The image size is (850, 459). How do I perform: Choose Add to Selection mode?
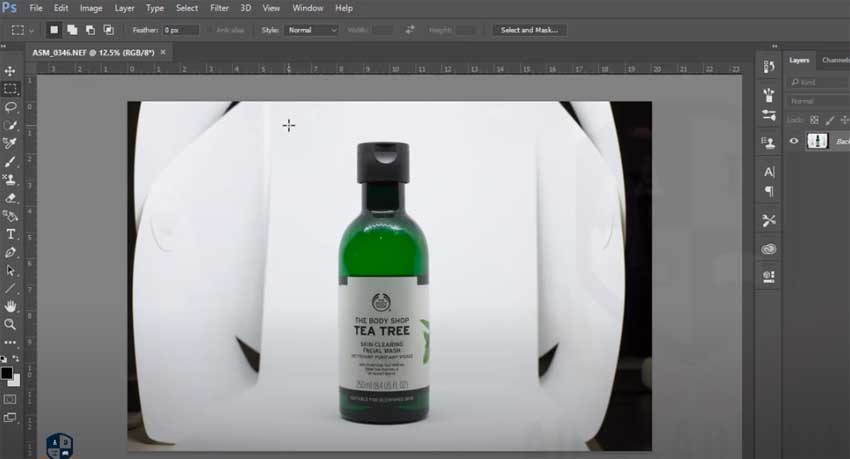(72, 30)
